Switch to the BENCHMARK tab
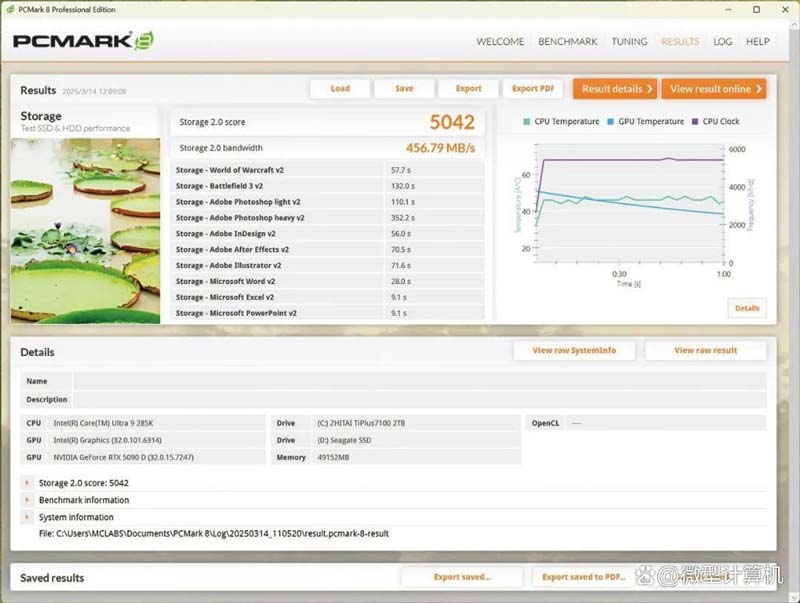The image size is (800, 603). point(567,42)
